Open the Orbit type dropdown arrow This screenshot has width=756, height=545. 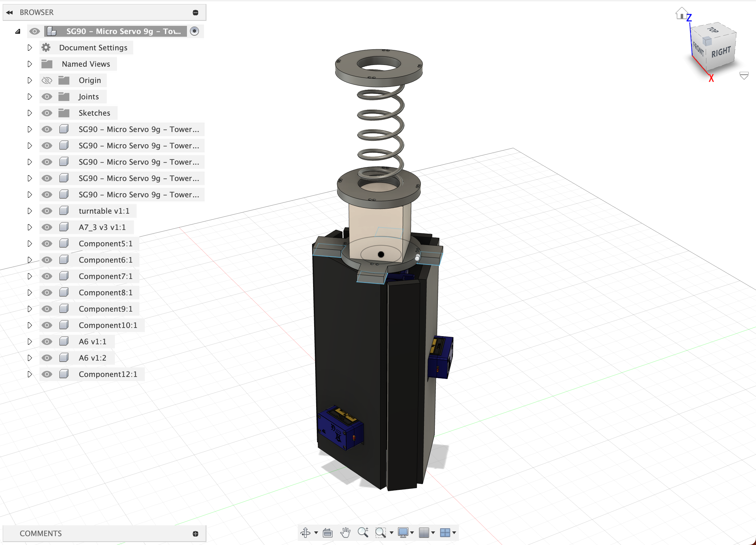click(x=316, y=533)
